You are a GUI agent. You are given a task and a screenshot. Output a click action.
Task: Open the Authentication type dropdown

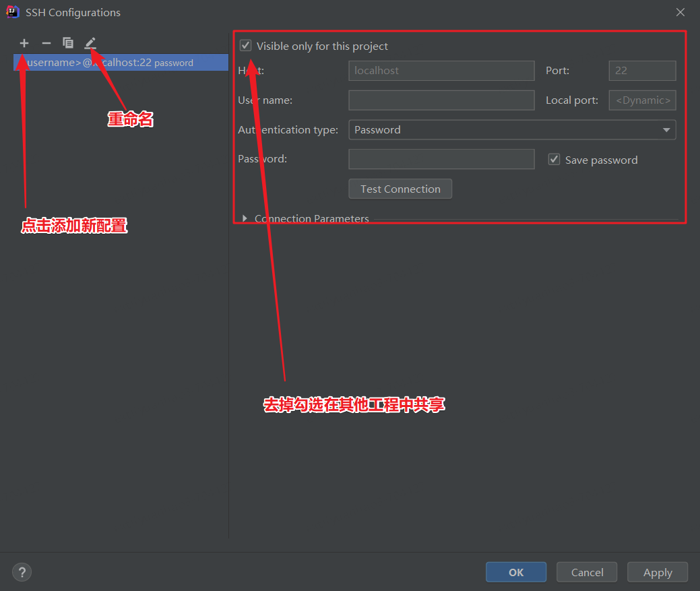511,129
